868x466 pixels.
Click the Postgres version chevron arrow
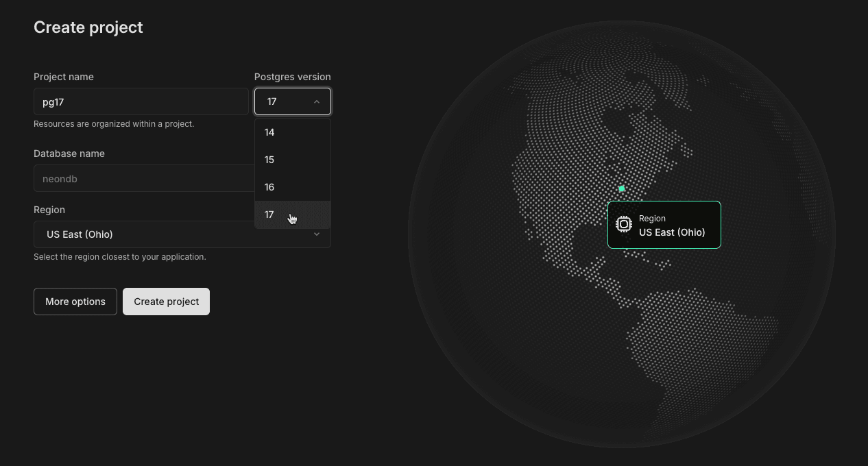[x=316, y=101]
